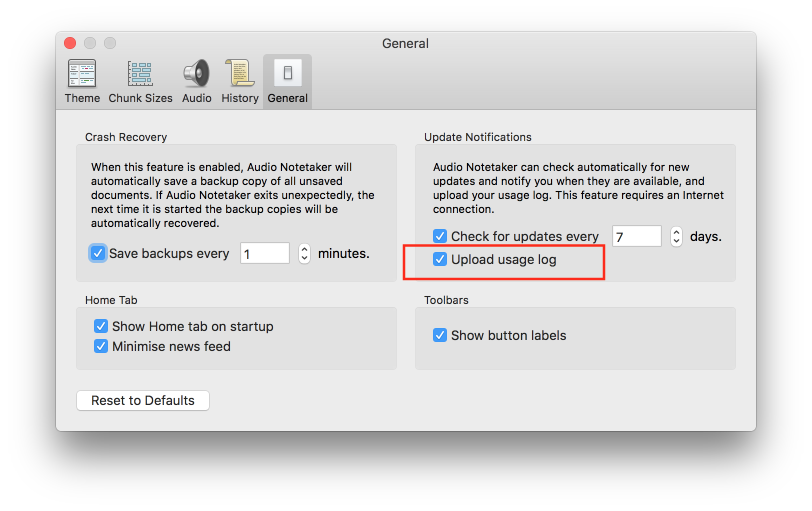Click the Home Tab section heading
The width and height of the screenshot is (812, 511).
[x=111, y=300]
